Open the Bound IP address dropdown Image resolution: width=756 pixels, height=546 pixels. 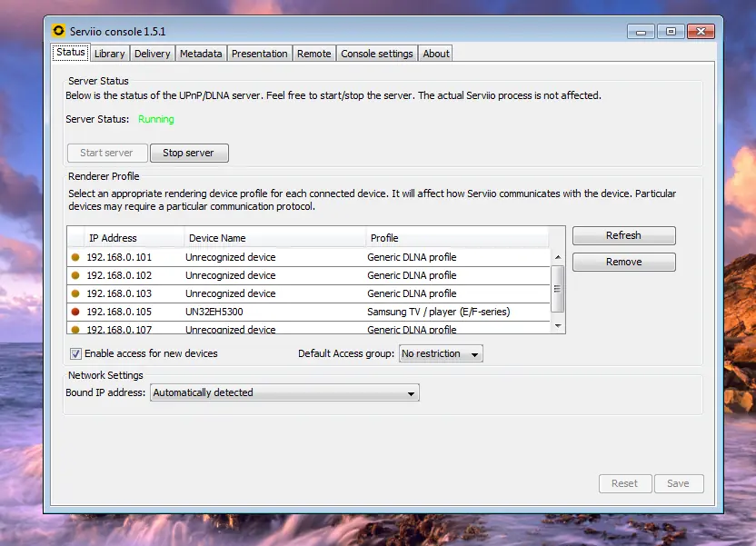[x=284, y=392]
